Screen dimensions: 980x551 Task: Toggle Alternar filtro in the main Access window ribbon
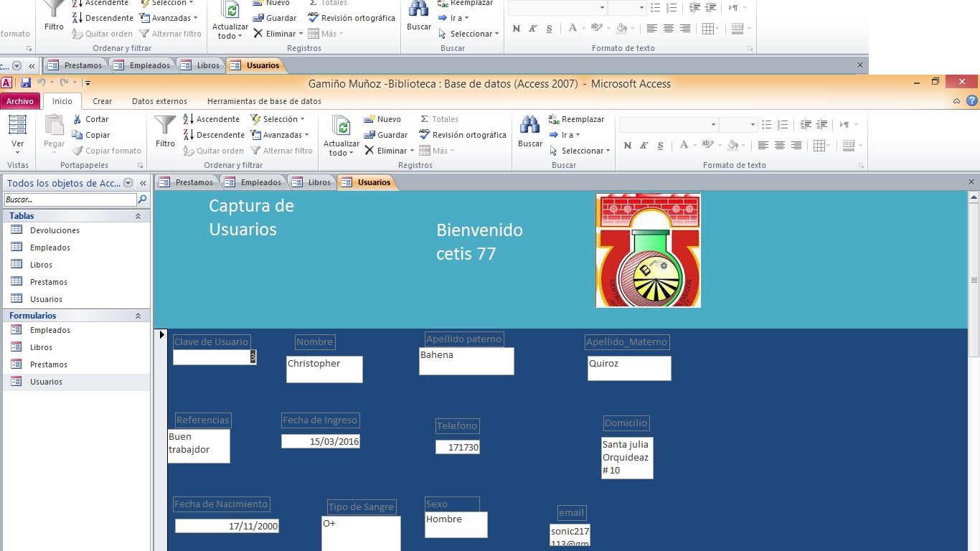pos(281,151)
